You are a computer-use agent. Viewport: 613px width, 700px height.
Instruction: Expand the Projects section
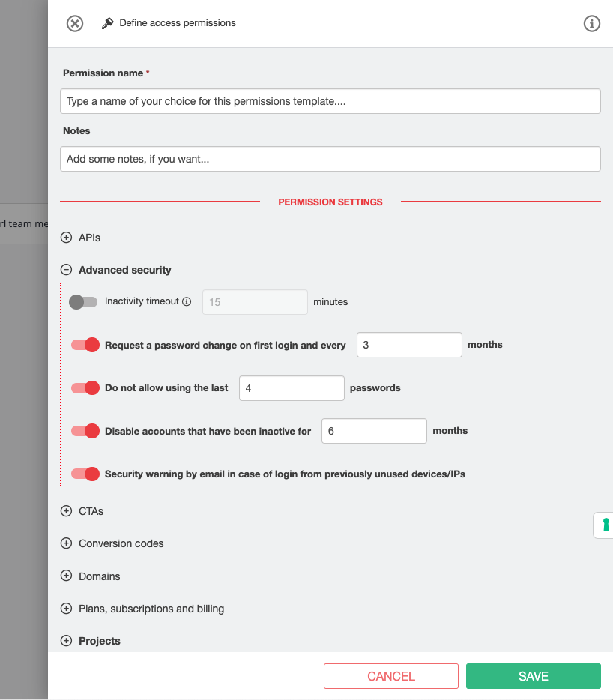click(x=66, y=641)
